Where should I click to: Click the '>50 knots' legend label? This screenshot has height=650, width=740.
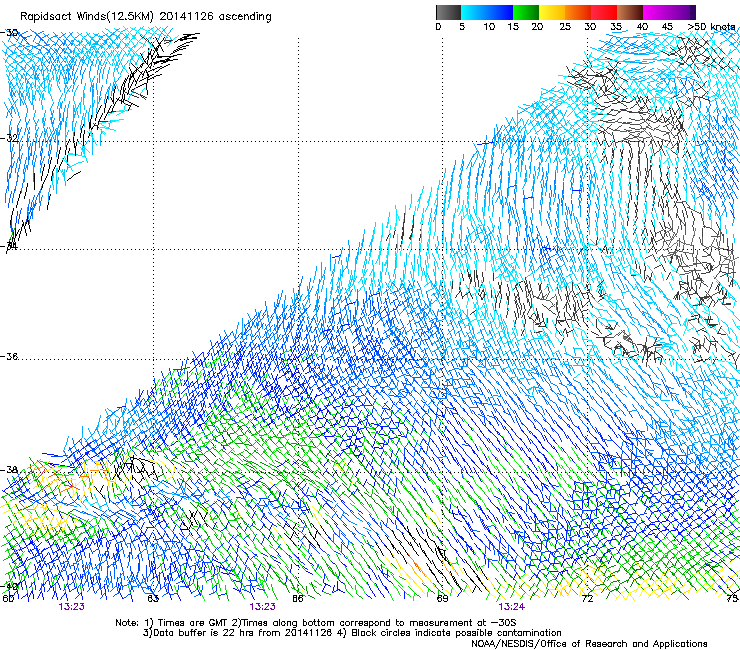(x=711, y=27)
